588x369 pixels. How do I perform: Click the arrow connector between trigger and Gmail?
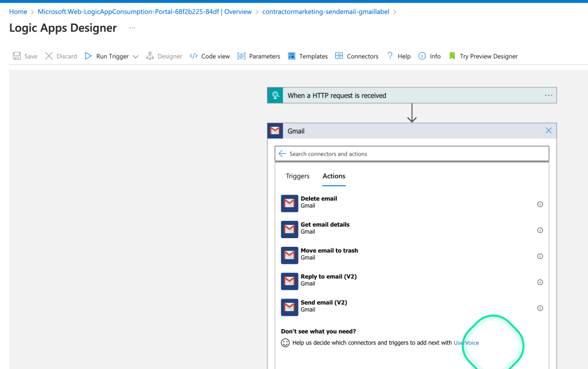412,113
